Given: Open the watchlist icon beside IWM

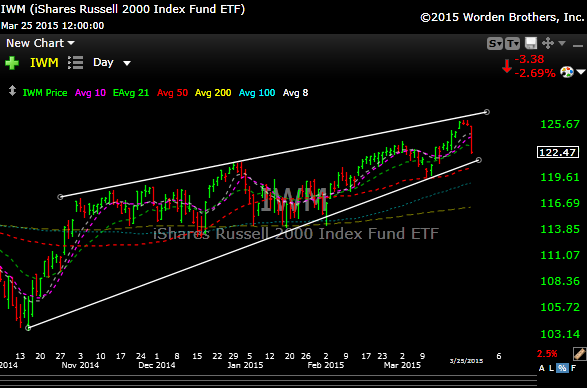Looking at the screenshot, I should (76, 63).
